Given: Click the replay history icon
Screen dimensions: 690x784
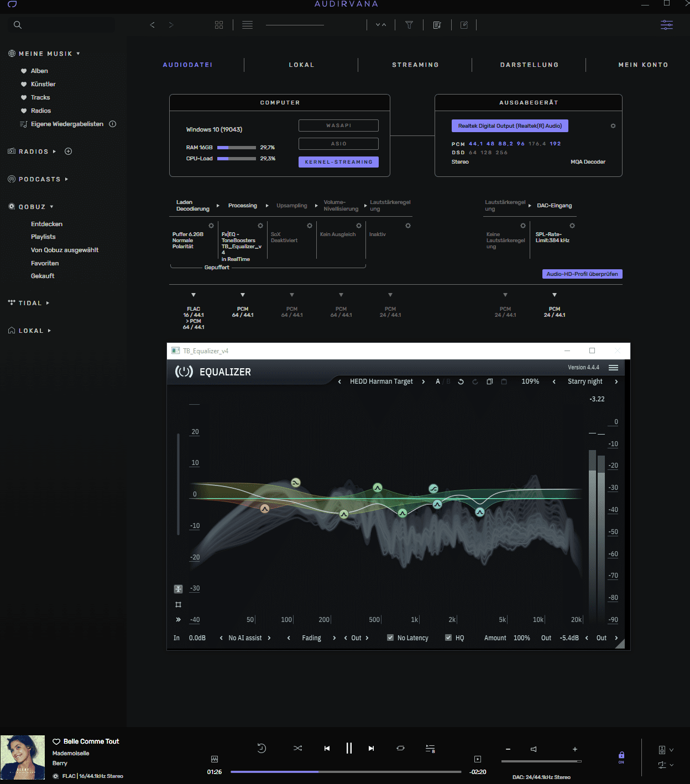Looking at the screenshot, I should pos(262,748).
